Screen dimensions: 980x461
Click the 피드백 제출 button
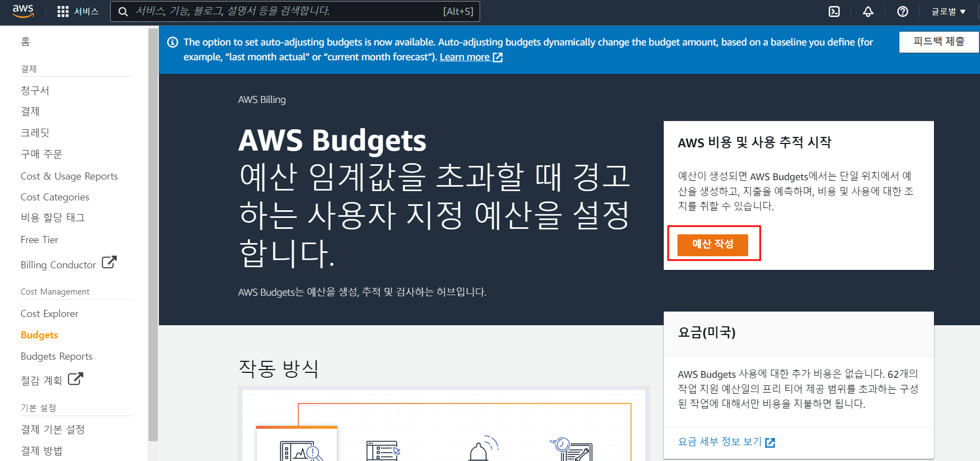[x=938, y=42]
